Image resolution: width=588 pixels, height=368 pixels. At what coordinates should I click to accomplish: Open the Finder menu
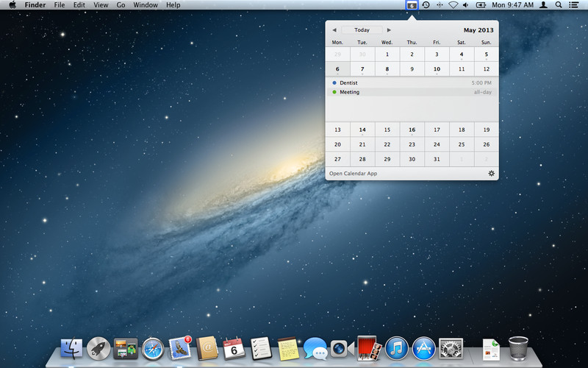(35, 5)
